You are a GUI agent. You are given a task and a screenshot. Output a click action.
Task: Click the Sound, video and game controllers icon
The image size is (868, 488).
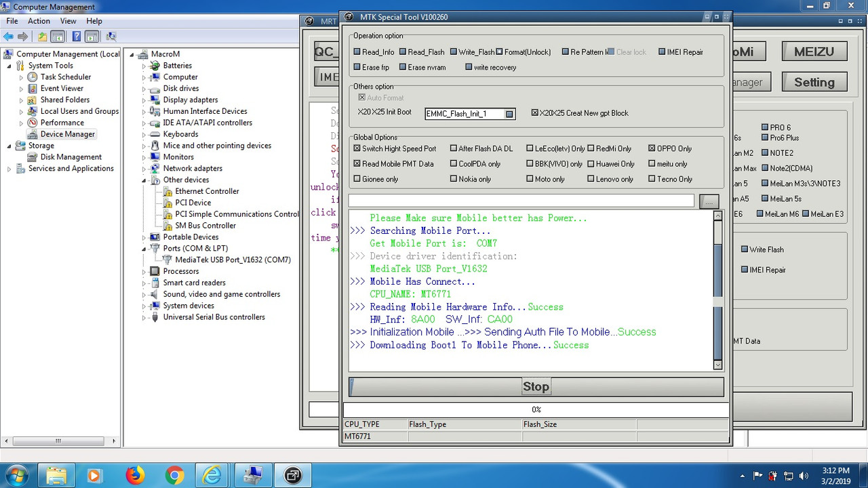coord(155,294)
